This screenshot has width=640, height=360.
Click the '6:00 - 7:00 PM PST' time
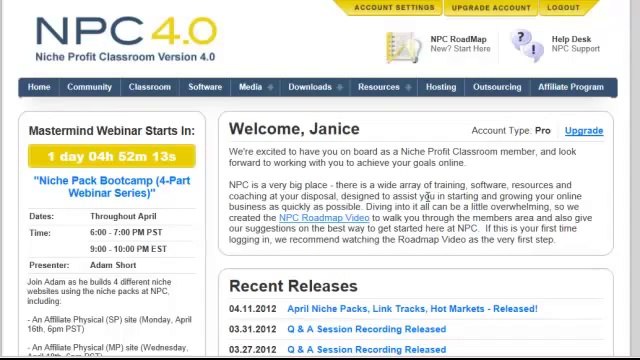[x=126, y=233]
